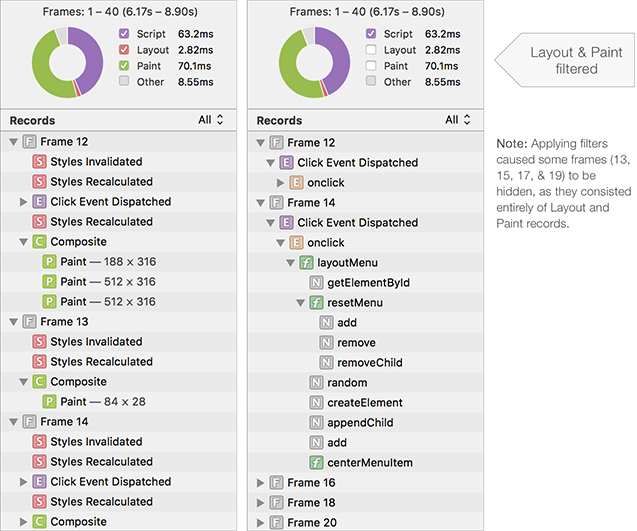
Task: Click the getElementById native code icon
Action: (316, 282)
